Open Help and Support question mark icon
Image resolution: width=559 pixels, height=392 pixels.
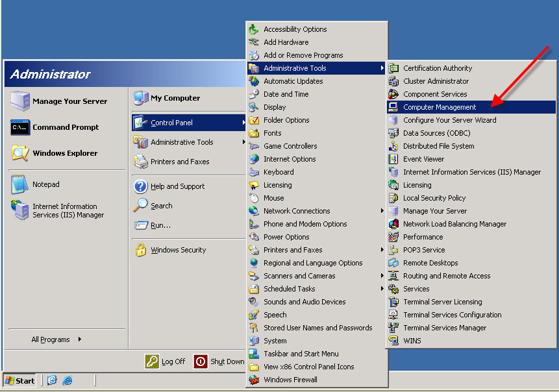coord(140,186)
